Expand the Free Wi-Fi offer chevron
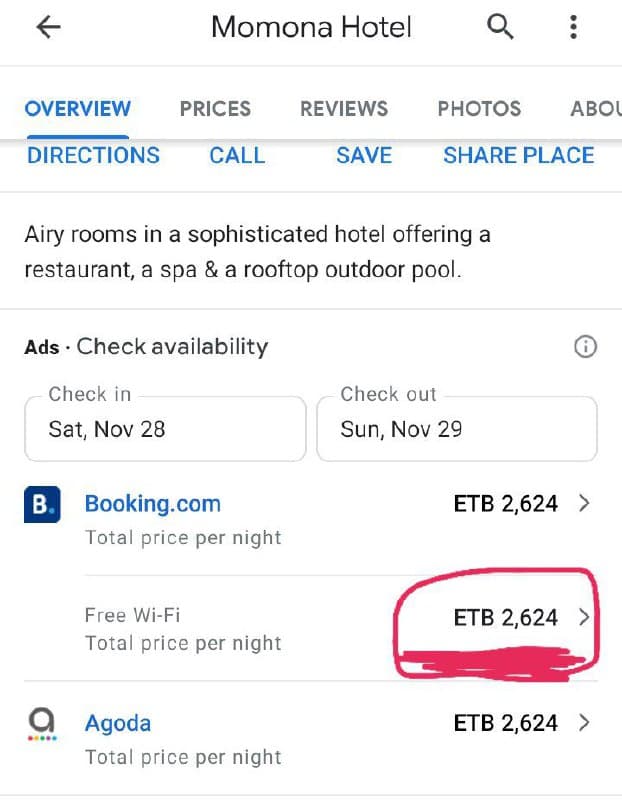 click(x=584, y=617)
